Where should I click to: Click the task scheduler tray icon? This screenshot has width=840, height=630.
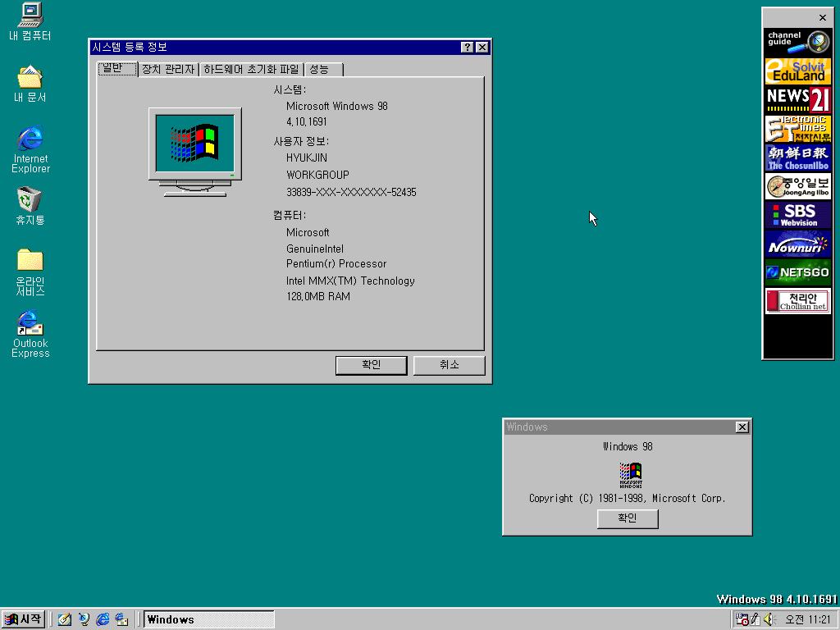coord(742,619)
